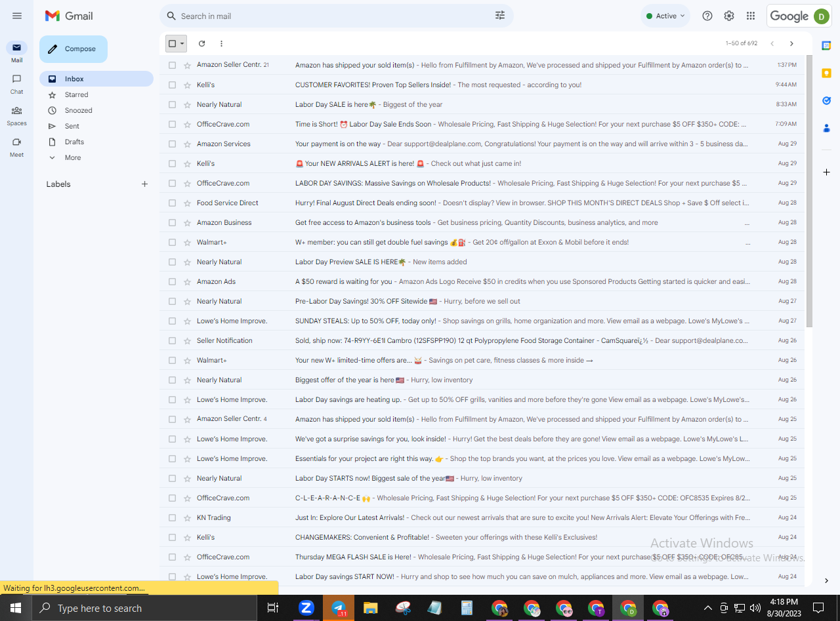The width and height of the screenshot is (840, 621).
Task: Star the KN Trading email
Action: pos(188,517)
